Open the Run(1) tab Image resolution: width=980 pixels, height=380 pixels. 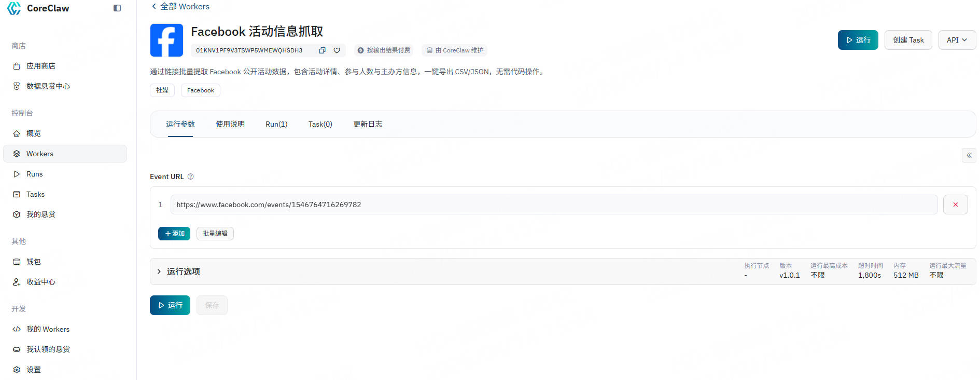[276, 124]
